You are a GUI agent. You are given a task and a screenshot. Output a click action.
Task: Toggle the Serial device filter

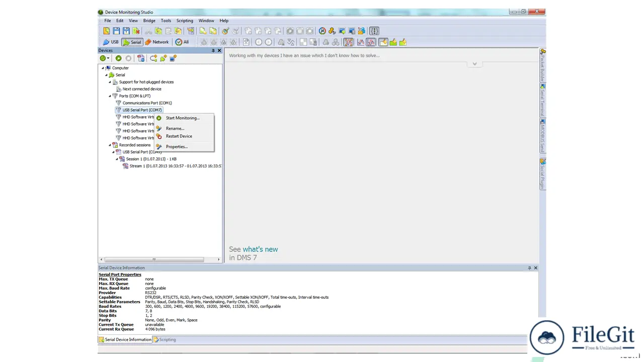(x=132, y=42)
